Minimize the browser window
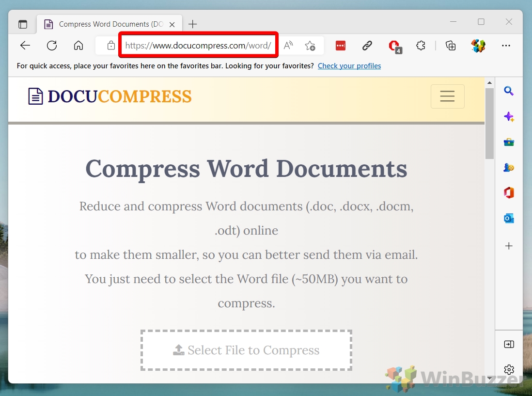Screen dimensions: 532x396 click(454, 22)
